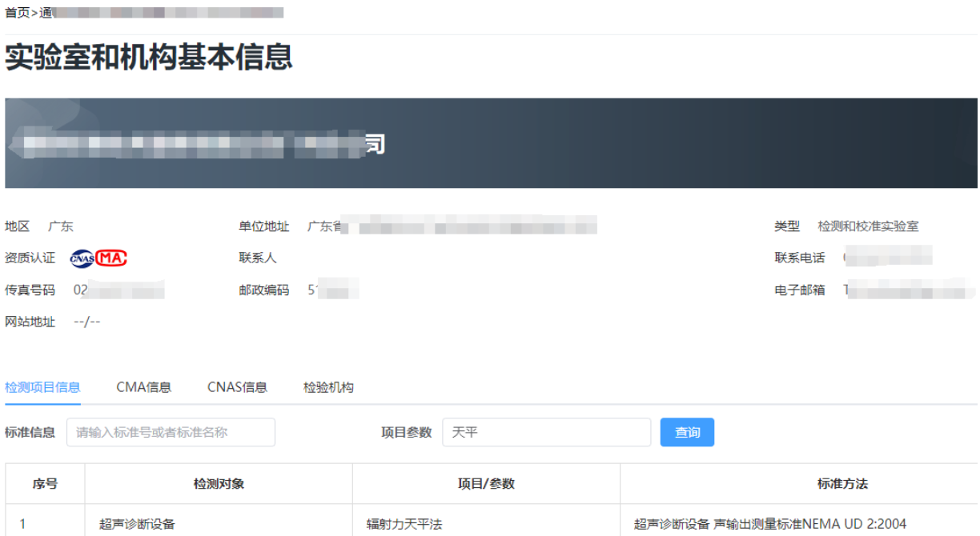The height and width of the screenshot is (536, 980).
Task: Switch to the 检验机构 tab
Action: pyautogui.click(x=328, y=387)
